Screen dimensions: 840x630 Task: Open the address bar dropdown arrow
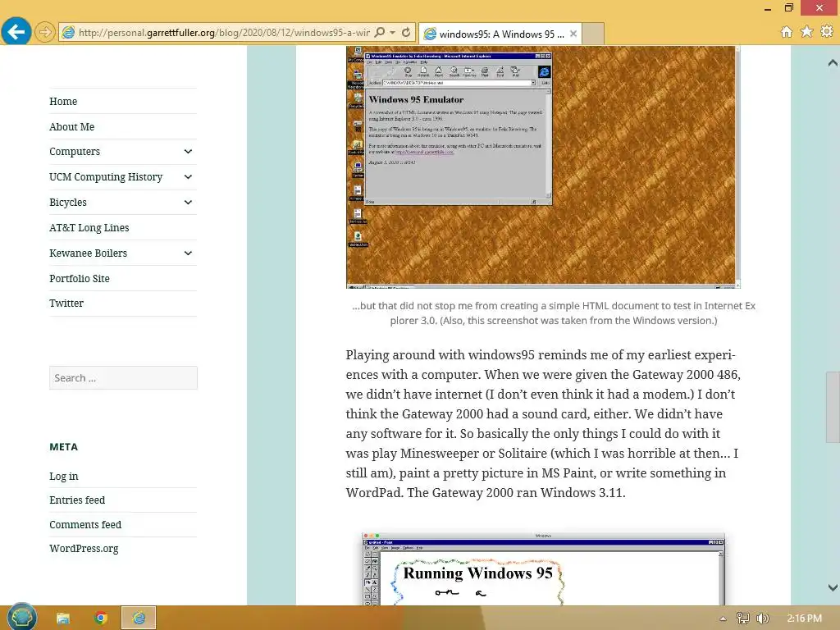pyautogui.click(x=393, y=33)
